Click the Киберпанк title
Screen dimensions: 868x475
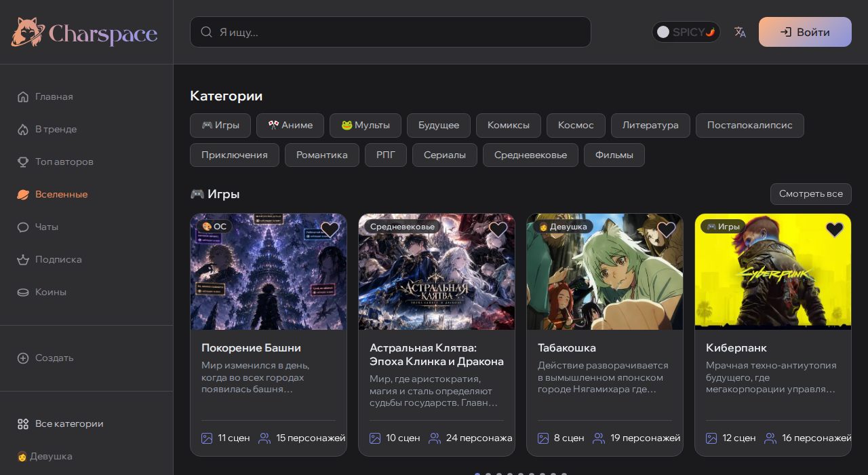click(736, 348)
